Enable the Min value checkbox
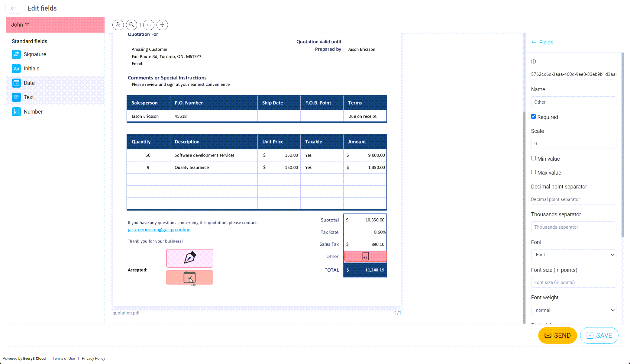 click(x=533, y=158)
